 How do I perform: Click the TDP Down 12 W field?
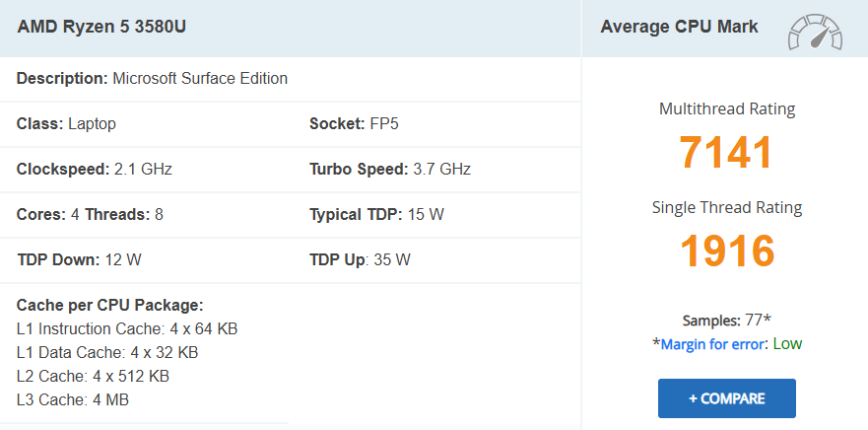tap(79, 260)
